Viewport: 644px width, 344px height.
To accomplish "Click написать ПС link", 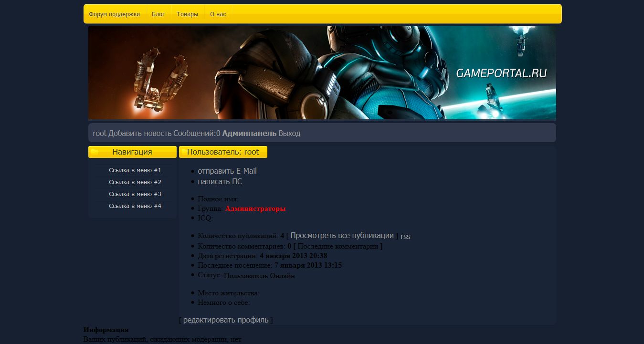I will click(220, 182).
